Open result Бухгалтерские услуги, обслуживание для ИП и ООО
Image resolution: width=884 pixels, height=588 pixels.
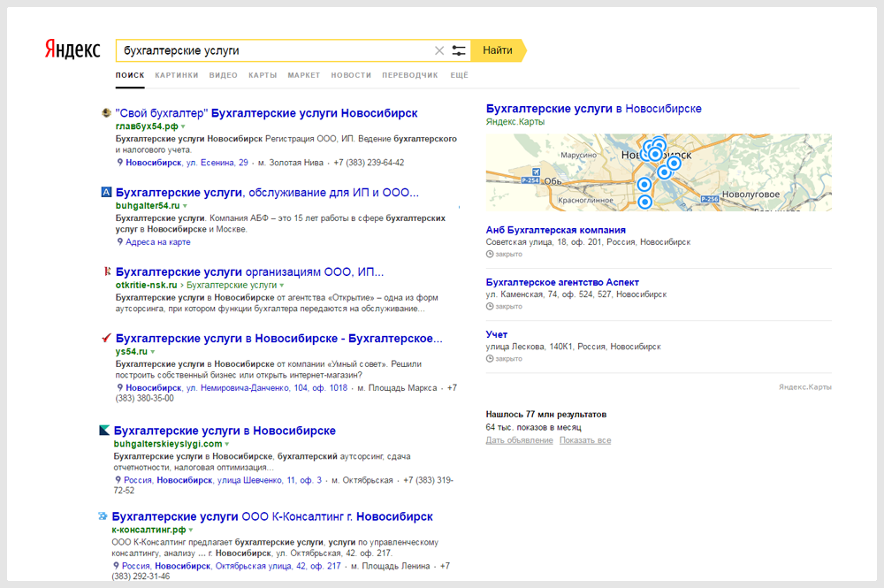pyautogui.click(x=267, y=192)
